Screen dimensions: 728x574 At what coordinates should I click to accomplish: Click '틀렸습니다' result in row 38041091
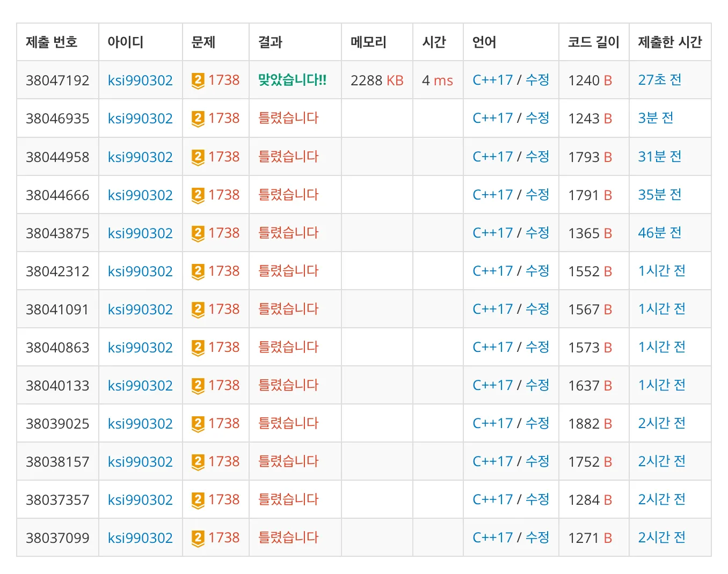coord(288,310)
